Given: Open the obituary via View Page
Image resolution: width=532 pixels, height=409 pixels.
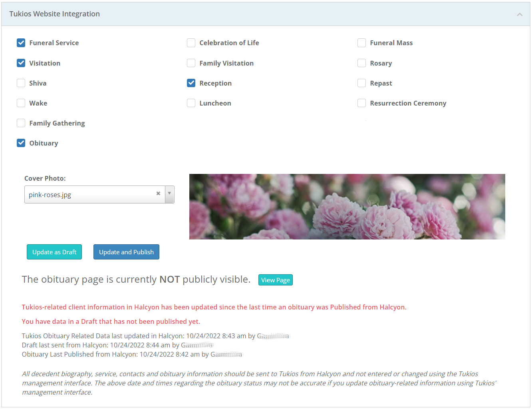Looking at the screenshot, I should click(275, 280).
